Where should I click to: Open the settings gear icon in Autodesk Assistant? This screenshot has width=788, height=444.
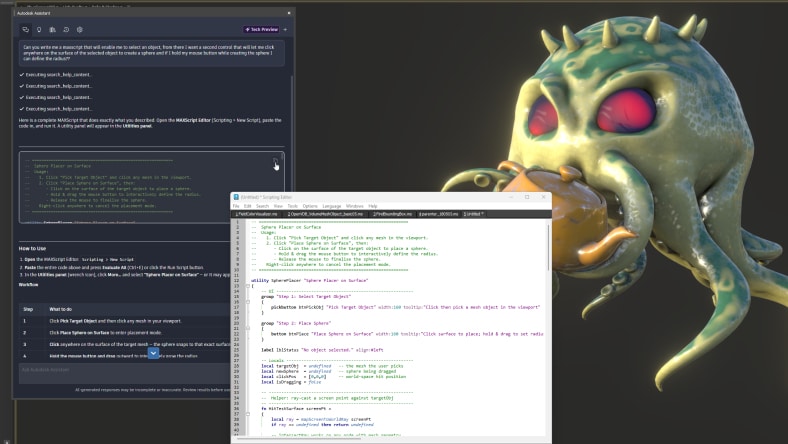tap(79, 30)
